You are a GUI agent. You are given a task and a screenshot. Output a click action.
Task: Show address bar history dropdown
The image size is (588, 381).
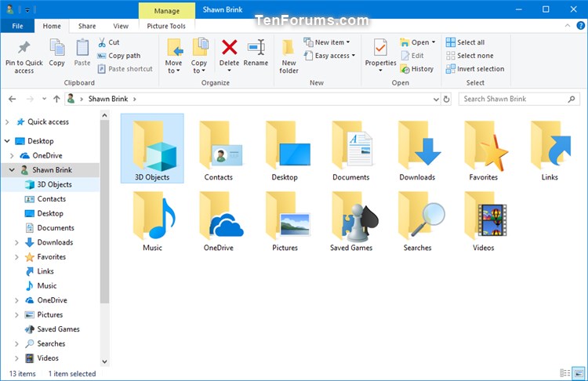(x=436, y=100)
